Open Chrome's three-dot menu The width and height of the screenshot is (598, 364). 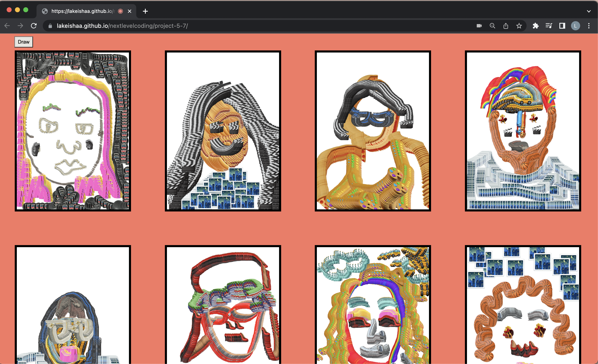(x=589, y=26)
